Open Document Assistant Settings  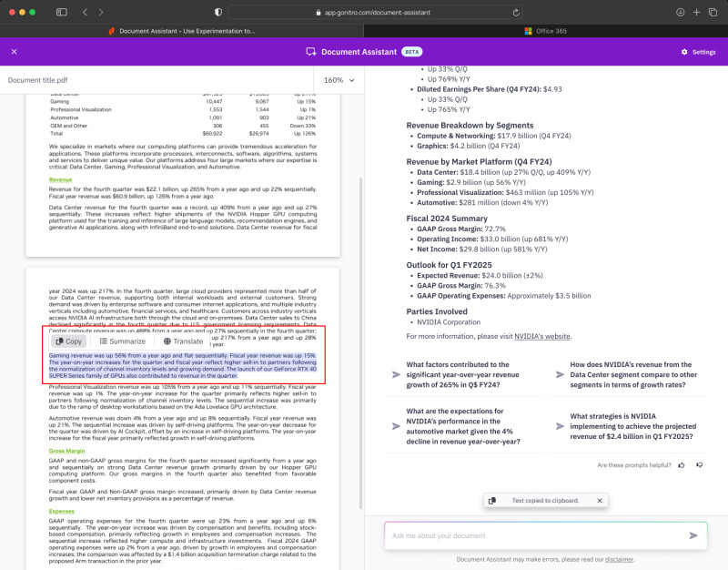tap(698, 52)
